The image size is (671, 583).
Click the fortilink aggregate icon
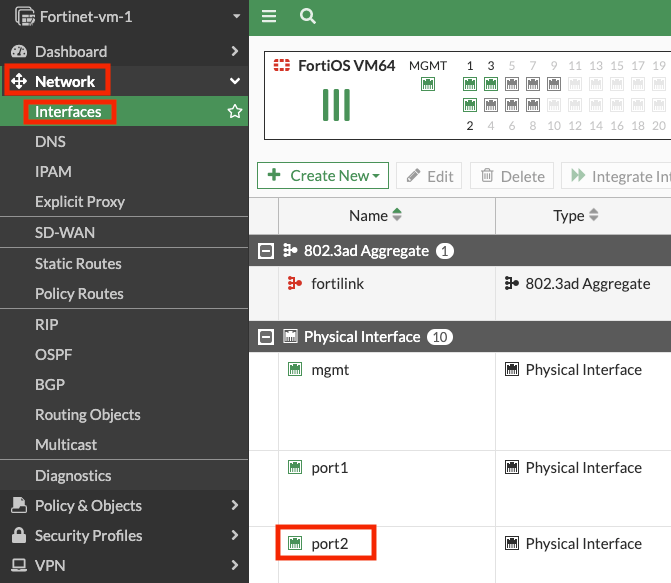pos(294,283)
